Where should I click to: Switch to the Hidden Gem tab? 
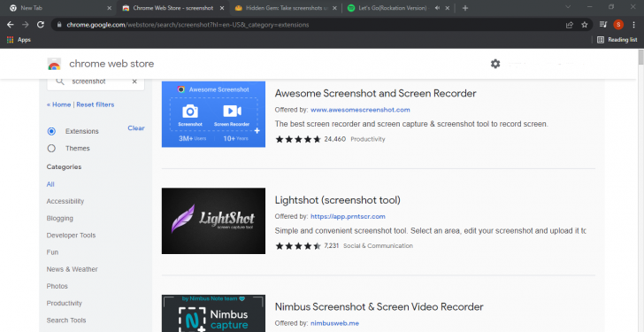pos(286,8)
